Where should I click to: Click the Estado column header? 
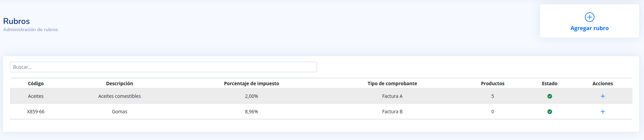[550, 84]
